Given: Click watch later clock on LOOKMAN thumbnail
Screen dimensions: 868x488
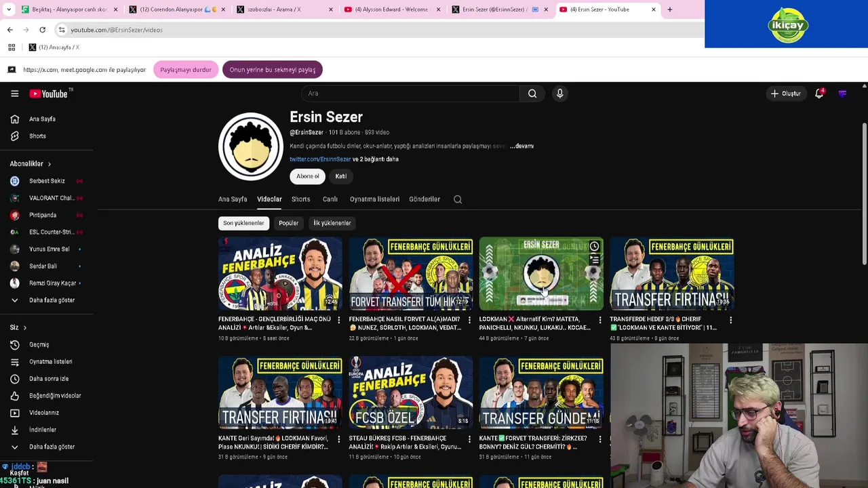Looking at the screenshot, I should pos(594,246).
